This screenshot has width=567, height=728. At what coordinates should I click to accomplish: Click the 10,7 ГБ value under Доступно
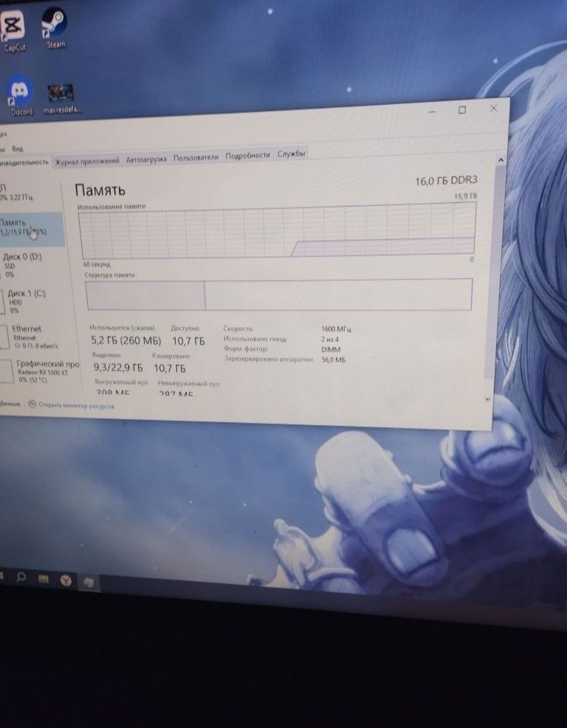point(188,341)
